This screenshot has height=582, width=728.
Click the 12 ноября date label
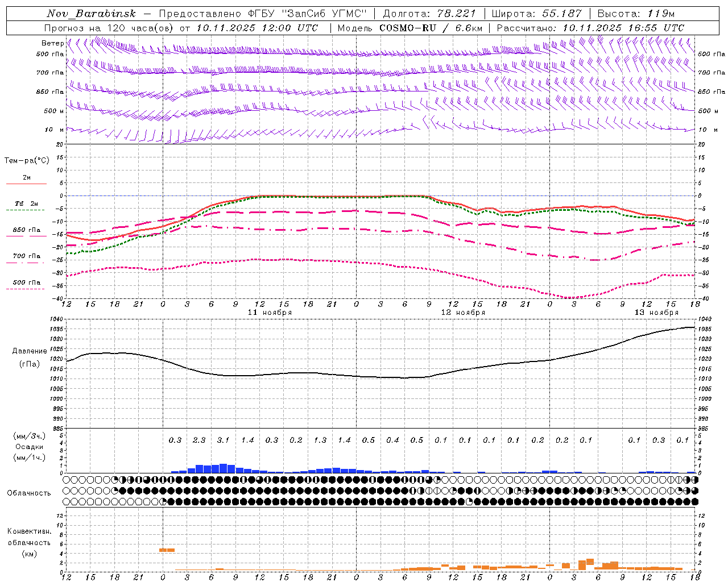pyautogui.click(x=463, y=313)
